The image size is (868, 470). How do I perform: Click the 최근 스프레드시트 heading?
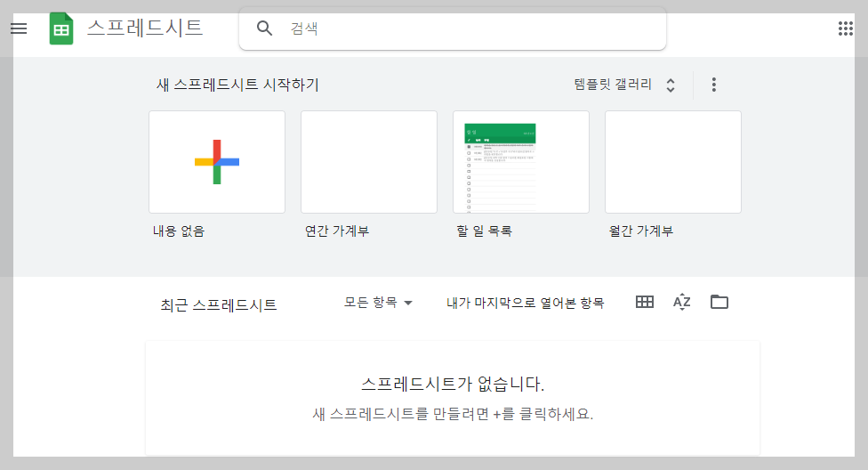[219, 305]
